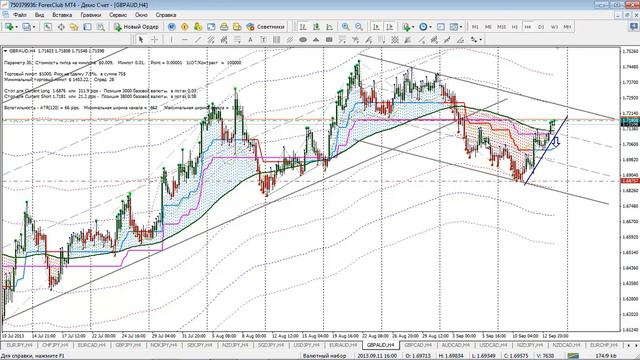
Task: Toggle chart auto scroll
Action: (376, 27)
